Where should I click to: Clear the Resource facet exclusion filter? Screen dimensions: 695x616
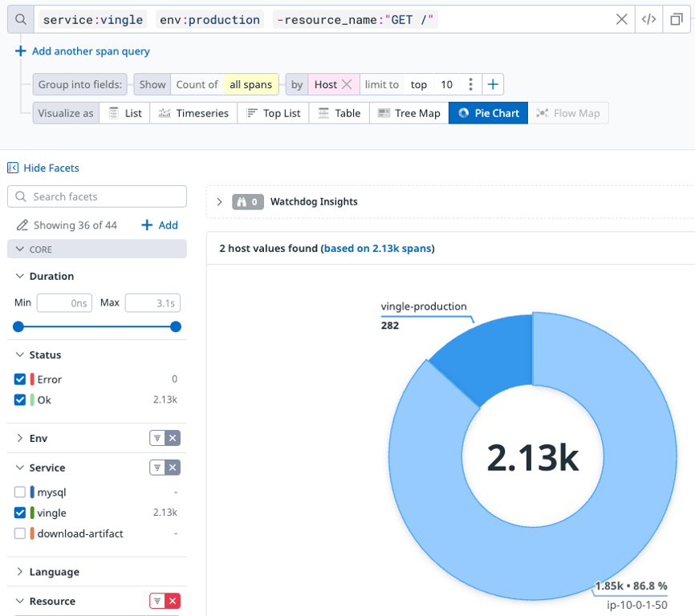coord(173,601)
